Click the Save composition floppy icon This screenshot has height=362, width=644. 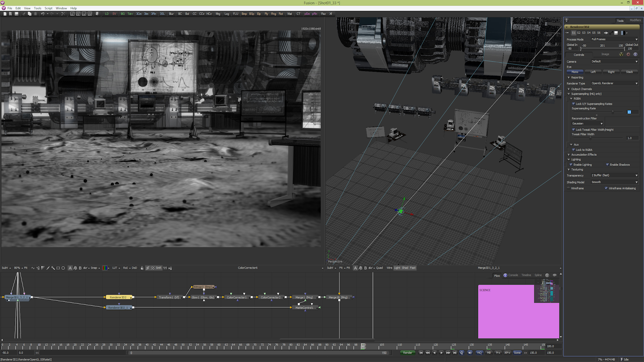[x=16, y=14]
